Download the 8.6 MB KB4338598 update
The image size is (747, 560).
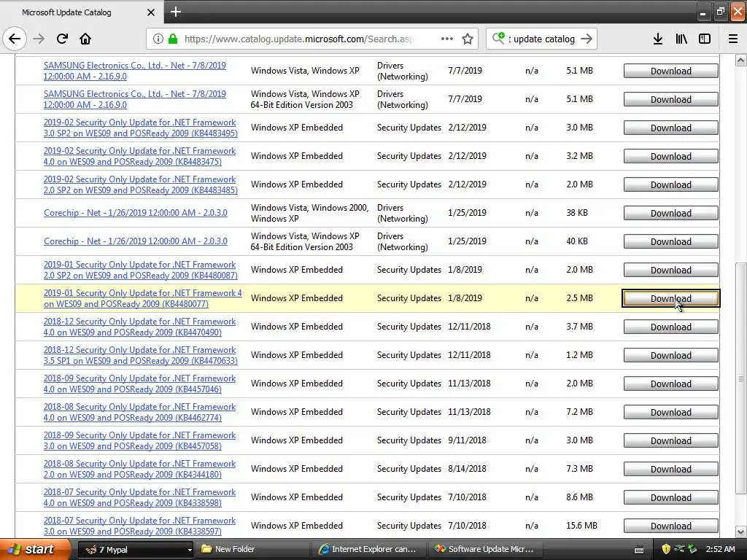pos(671,497)
